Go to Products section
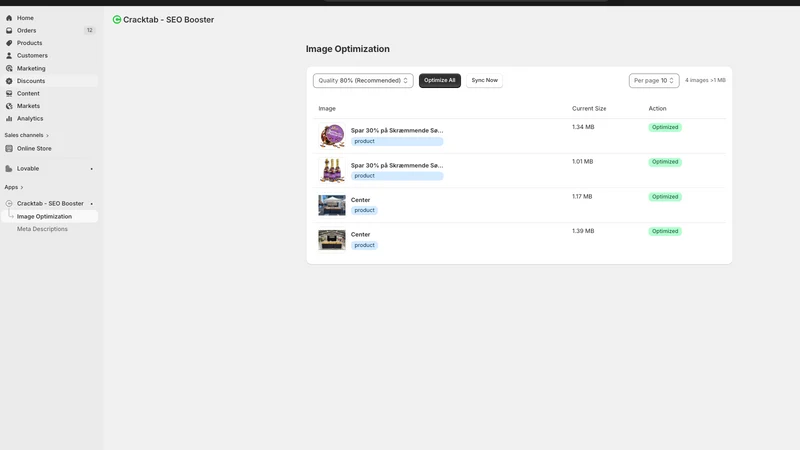This screenshot has height=450, width=800. 49,43
